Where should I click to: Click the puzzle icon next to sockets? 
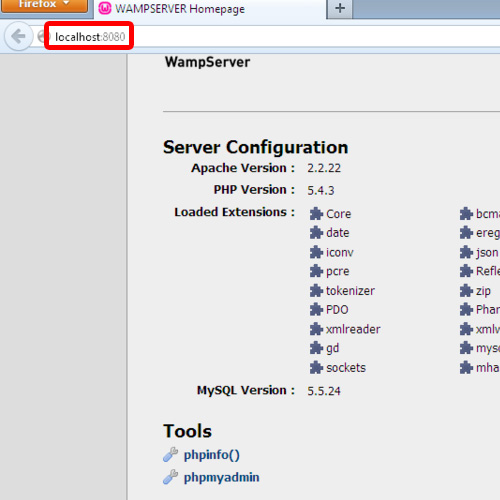coord(316,368)
